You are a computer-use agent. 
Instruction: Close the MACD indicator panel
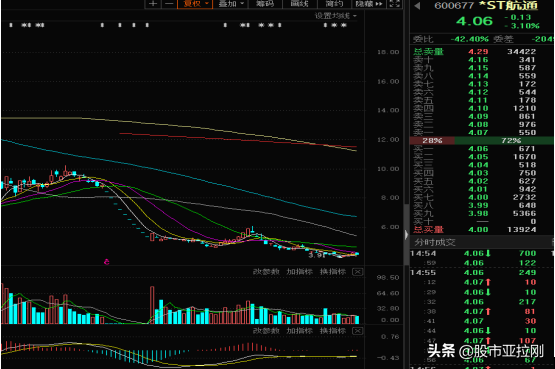357,331
